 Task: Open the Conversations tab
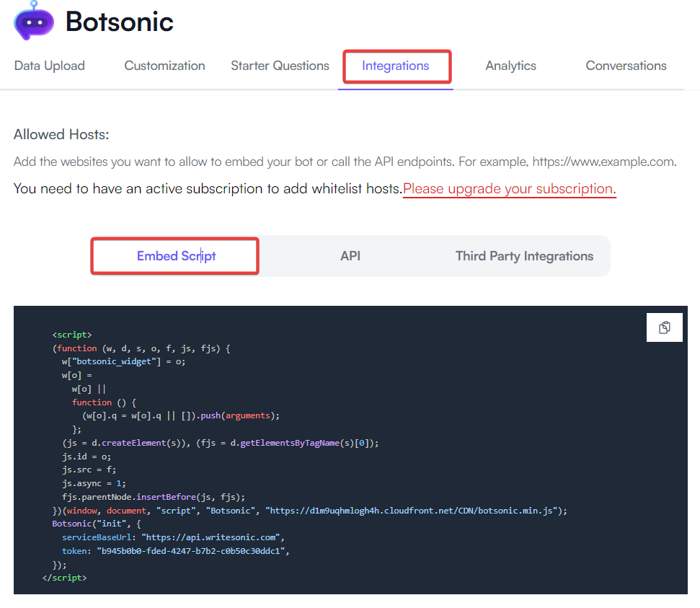[x=625, y=65]
